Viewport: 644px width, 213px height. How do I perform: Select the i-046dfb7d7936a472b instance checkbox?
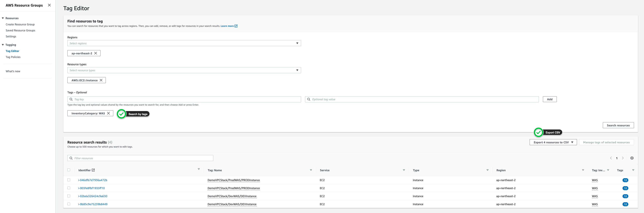69,180
